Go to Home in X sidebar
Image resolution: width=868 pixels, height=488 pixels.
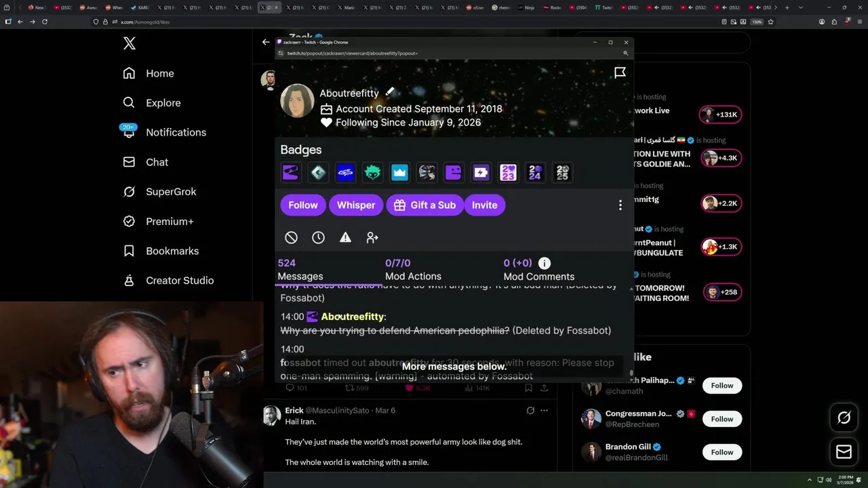[149, 73]
